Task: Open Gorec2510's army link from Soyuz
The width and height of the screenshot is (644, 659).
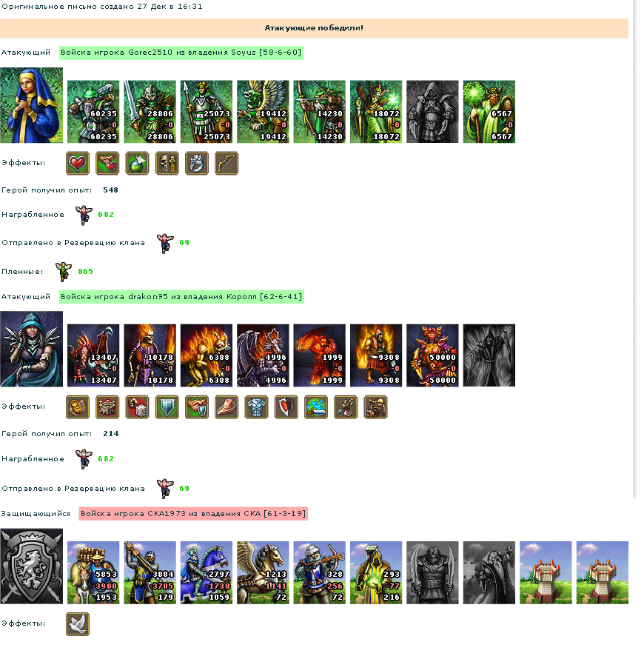Action: (x=181, y=53)
